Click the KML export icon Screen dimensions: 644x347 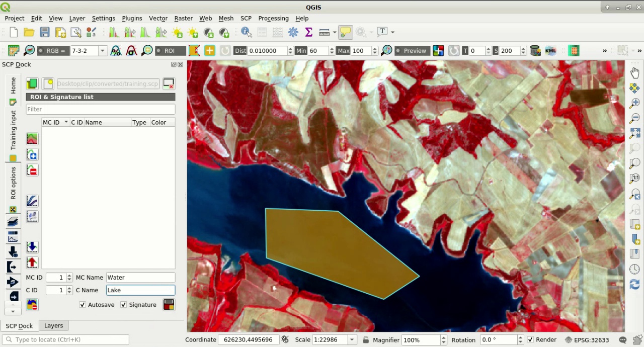pos(550,51)
